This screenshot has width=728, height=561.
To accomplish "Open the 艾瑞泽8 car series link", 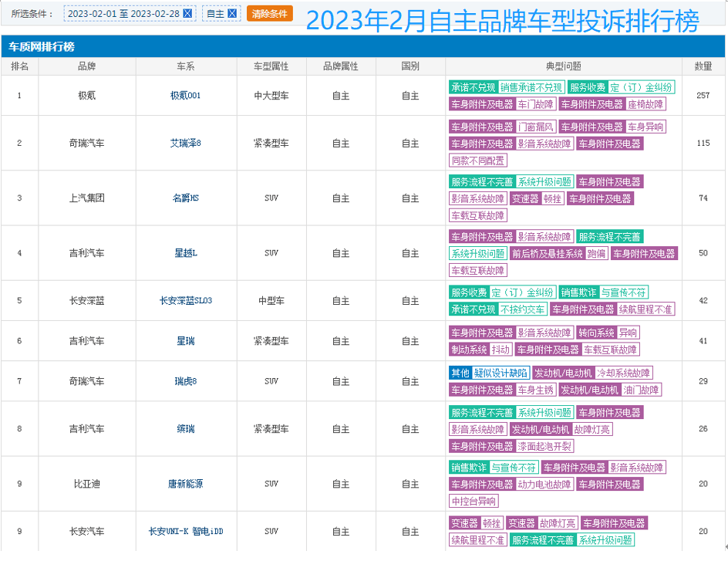I will [x=185, y=143].
